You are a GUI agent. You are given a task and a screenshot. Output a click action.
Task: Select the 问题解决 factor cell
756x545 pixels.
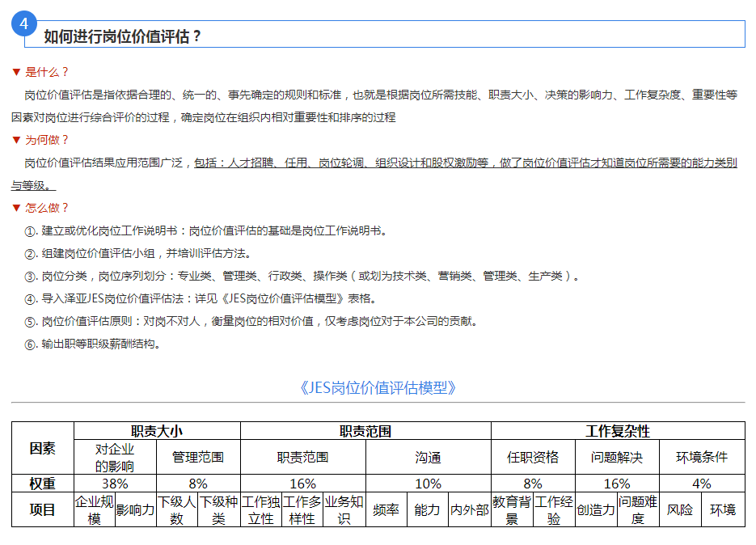[x=617, y=457]
